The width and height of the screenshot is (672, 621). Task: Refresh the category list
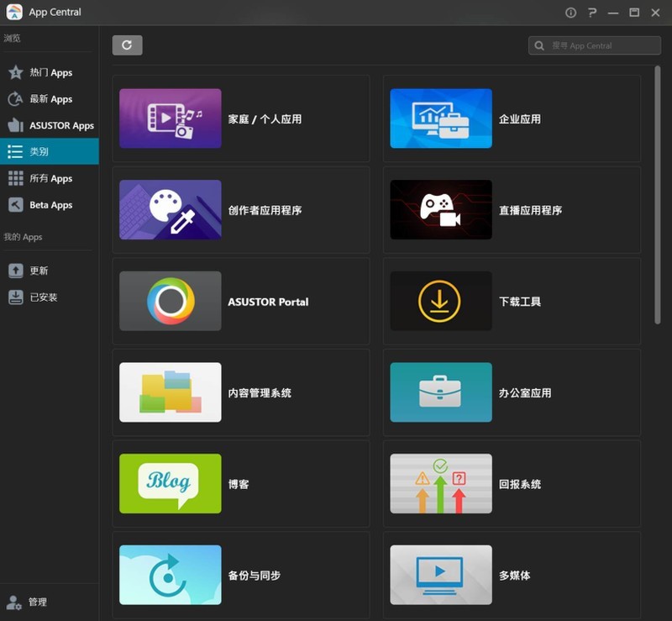(127, 45)
